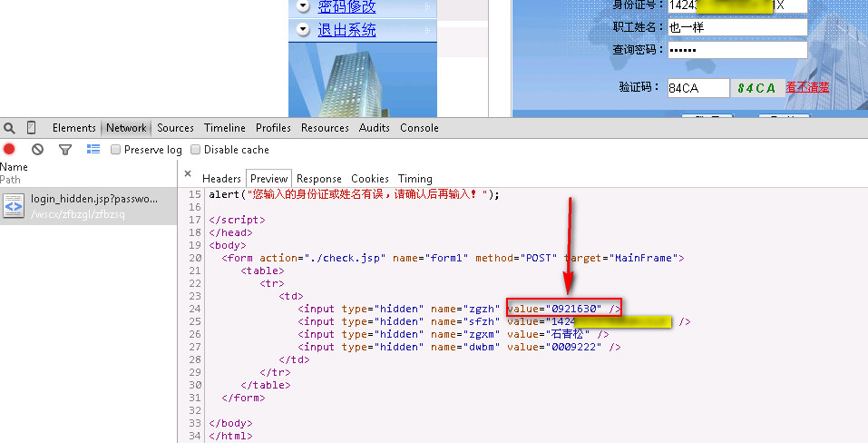
Task: Toggle the device mode phone icon
Action: 31,128
